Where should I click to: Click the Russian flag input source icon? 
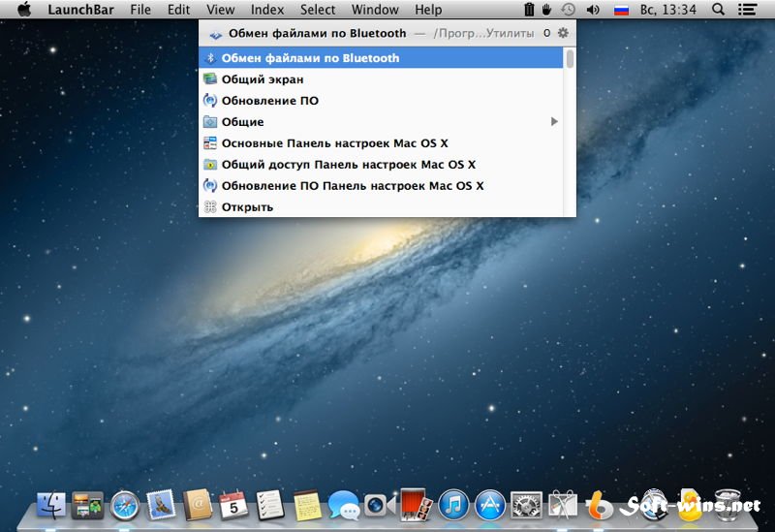coord(621,10)
